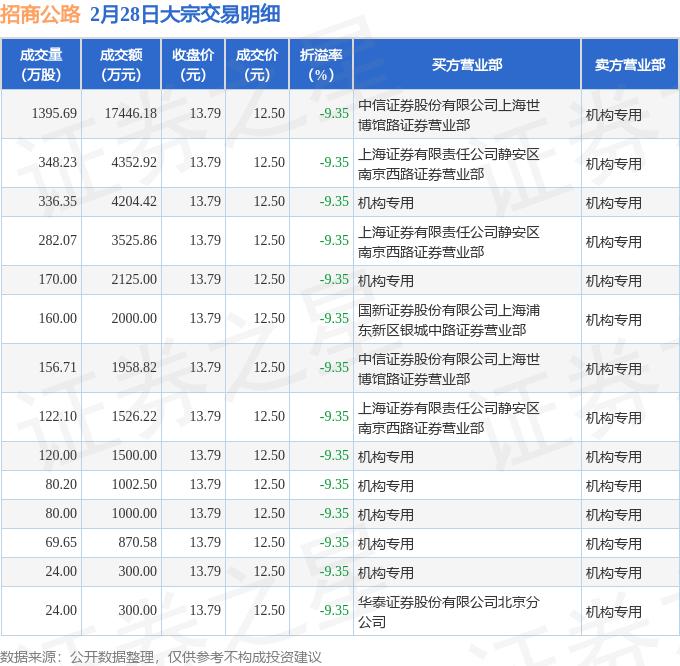Select the 收盘价(元) column header
This screenshot has height=666, width=680.
point(193,65)
